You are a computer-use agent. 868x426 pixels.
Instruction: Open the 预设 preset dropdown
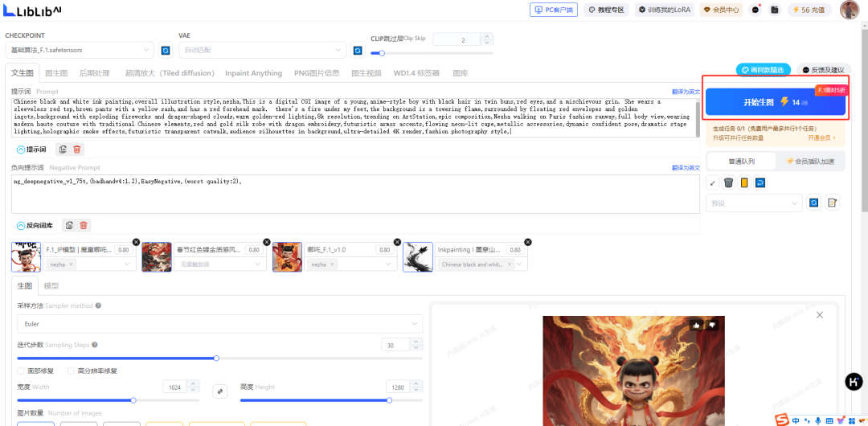coord(754,203)
